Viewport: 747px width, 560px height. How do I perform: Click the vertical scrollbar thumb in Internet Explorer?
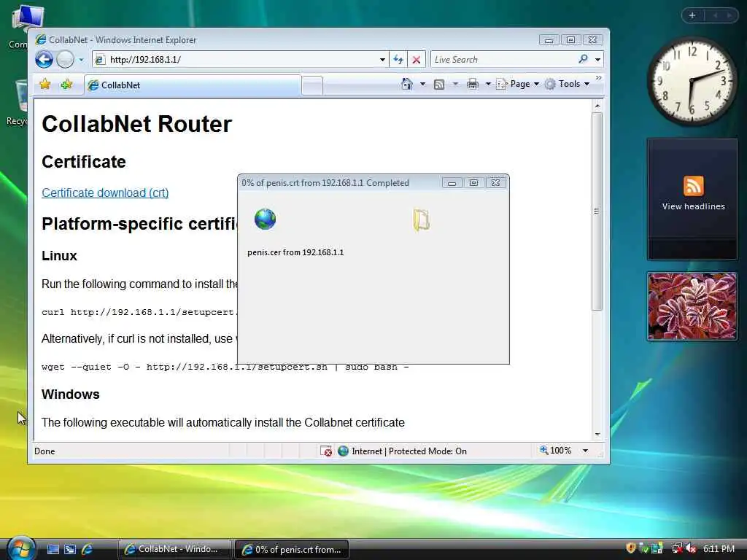point(597,211)
